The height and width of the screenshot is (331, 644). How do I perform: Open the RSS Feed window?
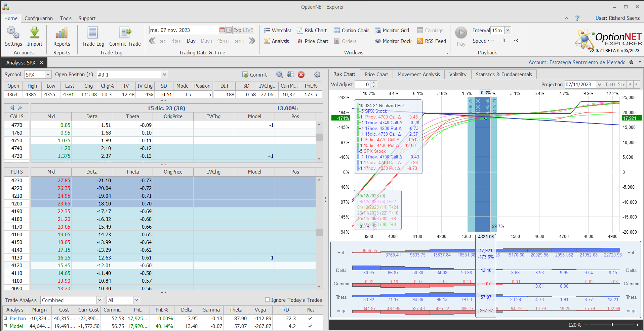(x=432, y=41)
